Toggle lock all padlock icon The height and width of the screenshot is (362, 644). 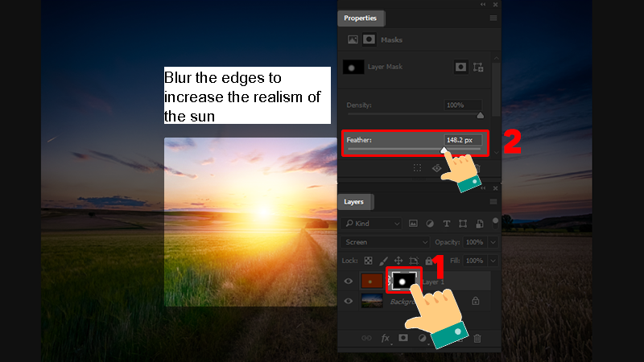point(428,261)
